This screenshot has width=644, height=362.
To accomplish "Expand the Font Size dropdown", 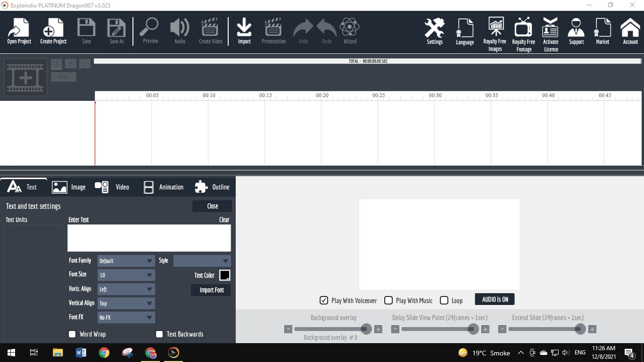I will 126,275.
